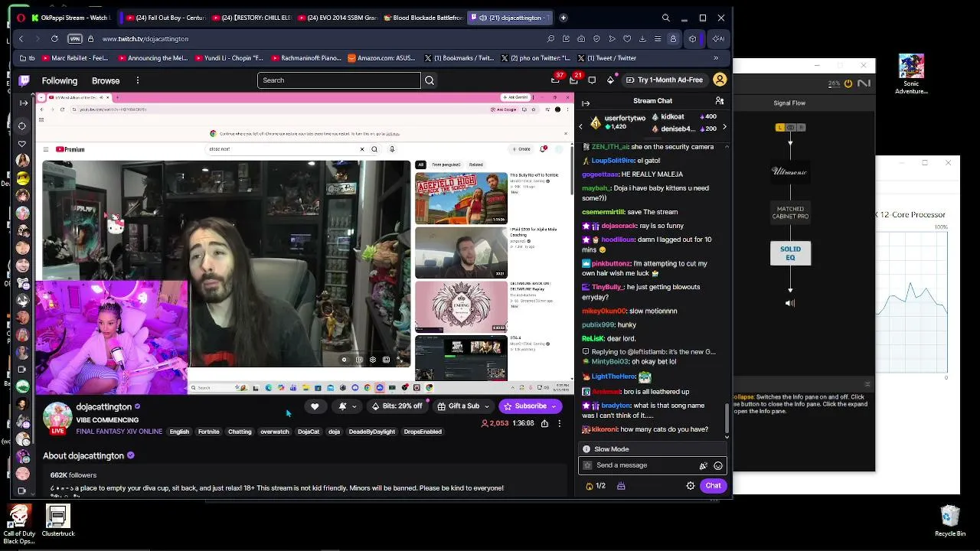Toggle the power button in audio plugin
The height and width of the screenshot is (551, 980).
[x=848, y=83]
